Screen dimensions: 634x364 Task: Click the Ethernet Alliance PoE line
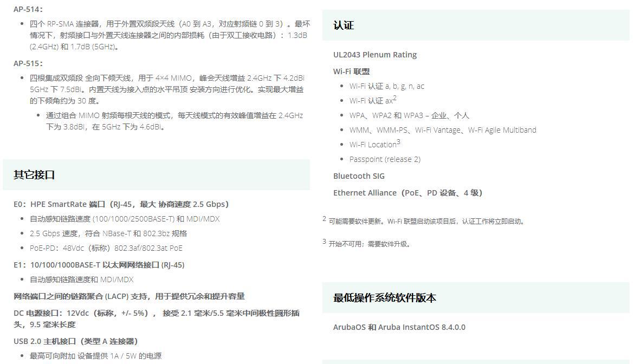[407, 193]
